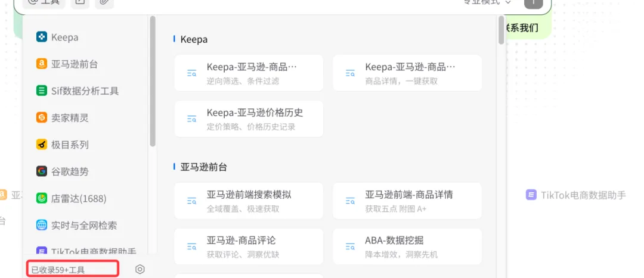Open 实时与全网检索 category
Image resolution: width=644 pixels, height=278 pixels.
83,225
